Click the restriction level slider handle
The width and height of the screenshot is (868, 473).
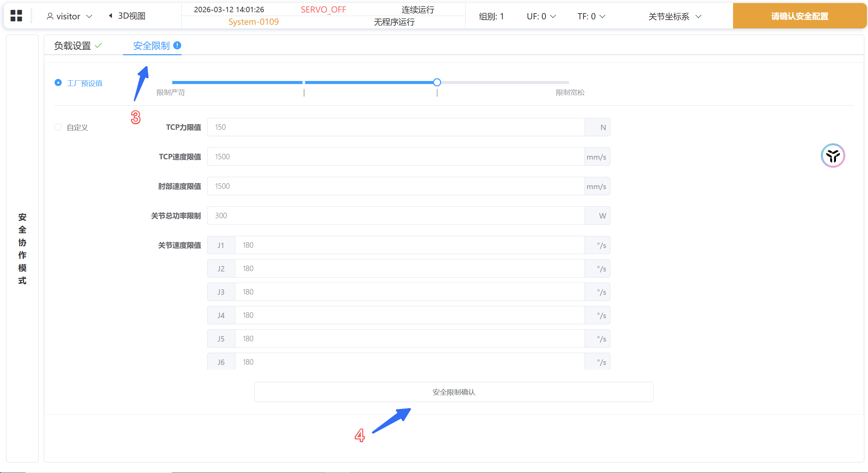click(x=437, y=82)
